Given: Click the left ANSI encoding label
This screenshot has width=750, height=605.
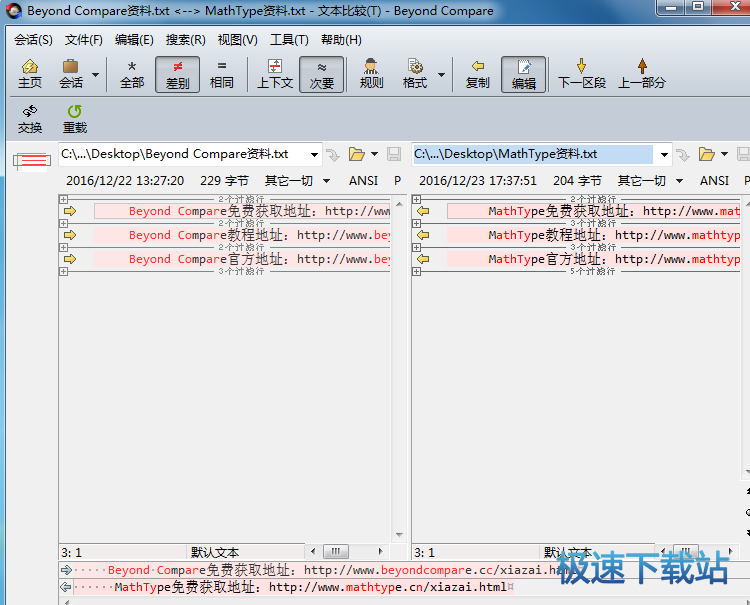Looking at the screenshot, I should point(364,181).
